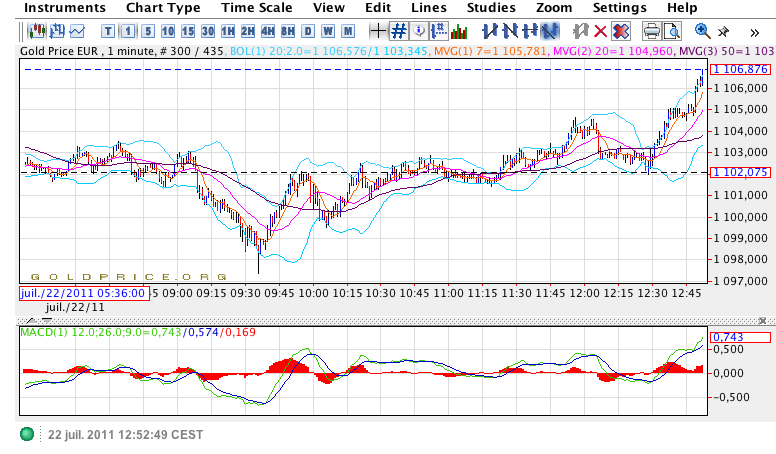Image resolution: width=776 pixels, height=454 pixels.
Task: Open the Time Scale menu
Action: pyautogui.click(x=257, y=8)
